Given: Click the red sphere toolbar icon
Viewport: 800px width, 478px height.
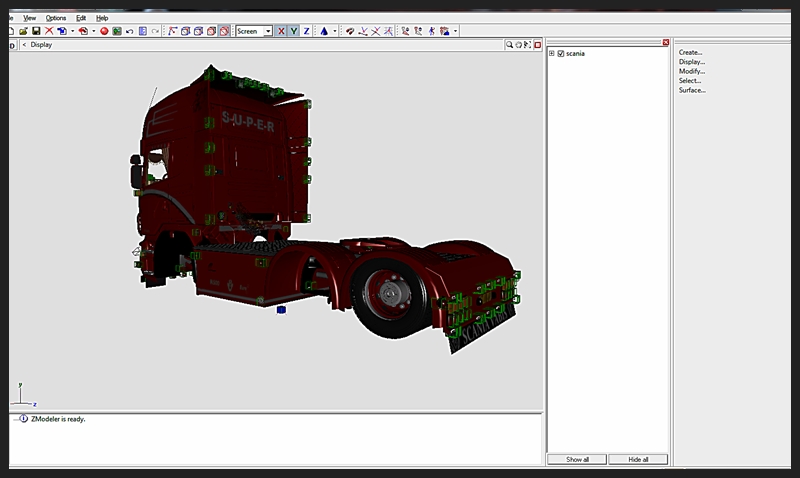Looking at the screenshot, I should pos(104,31).
